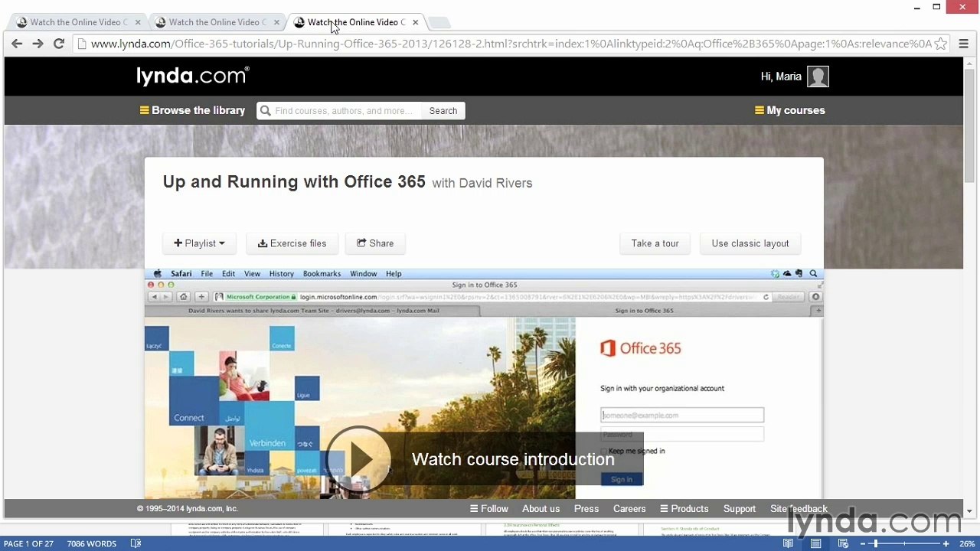980x551 pixels.
Task: Expand the Products footer menu
Action: tap(684, 509)
